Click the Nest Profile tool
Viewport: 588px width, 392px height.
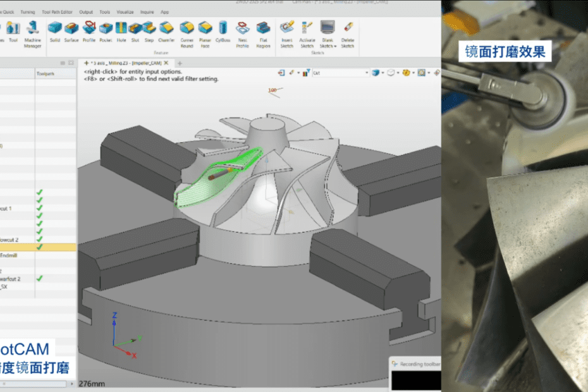pyautogui.click(x=243, y=28)
